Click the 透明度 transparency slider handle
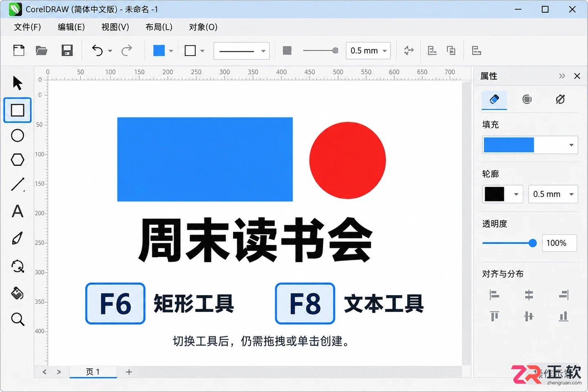The image size is (588, 392). [532, 243]
